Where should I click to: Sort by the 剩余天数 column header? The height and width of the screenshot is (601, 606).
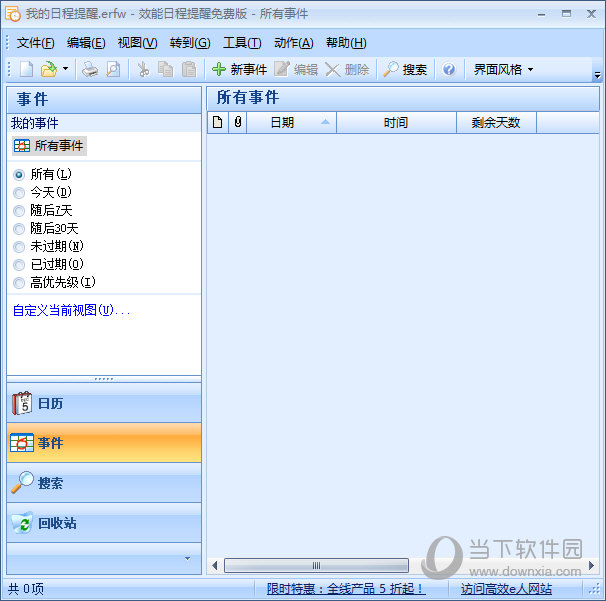tap(496, 123)
